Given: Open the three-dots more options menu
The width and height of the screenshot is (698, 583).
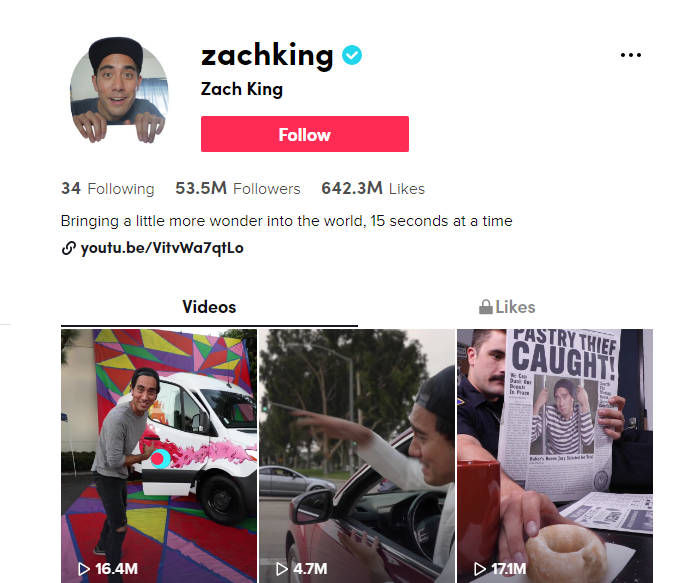Looking at the screenshot, I should click(x=631, y=55).
